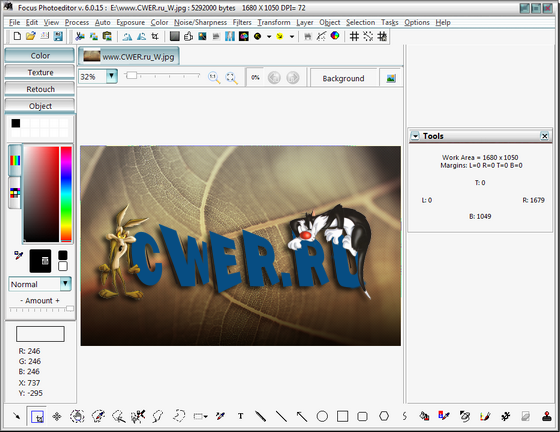Screen dimensions: 560x432
Task: Click the rainbow hue strip
Action: (x=66, y=194)
